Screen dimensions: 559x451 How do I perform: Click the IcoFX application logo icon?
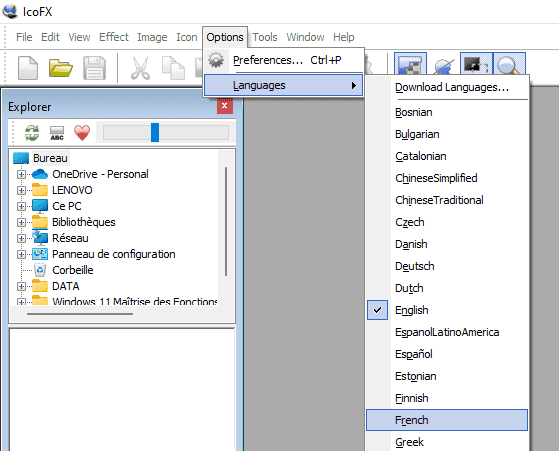pos(10,11)
